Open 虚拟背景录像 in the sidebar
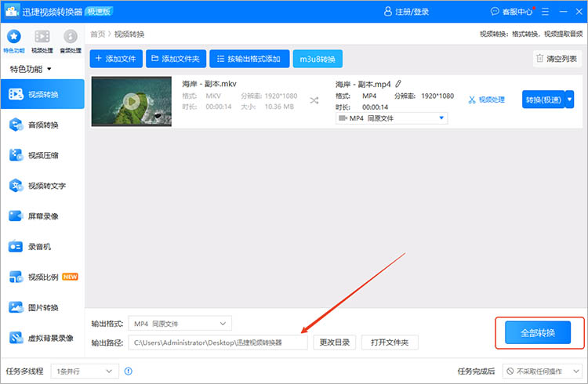 pos(42,338)
